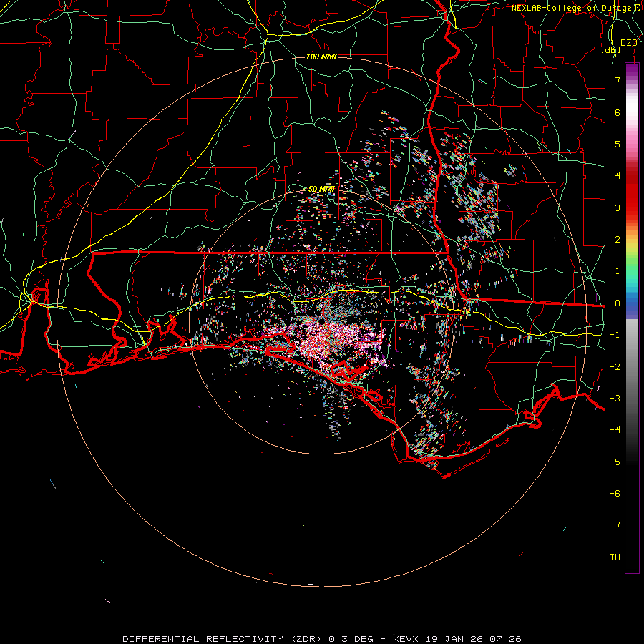Click the white-pink section of color bar
644x644 pixels.
pos(632,113)
